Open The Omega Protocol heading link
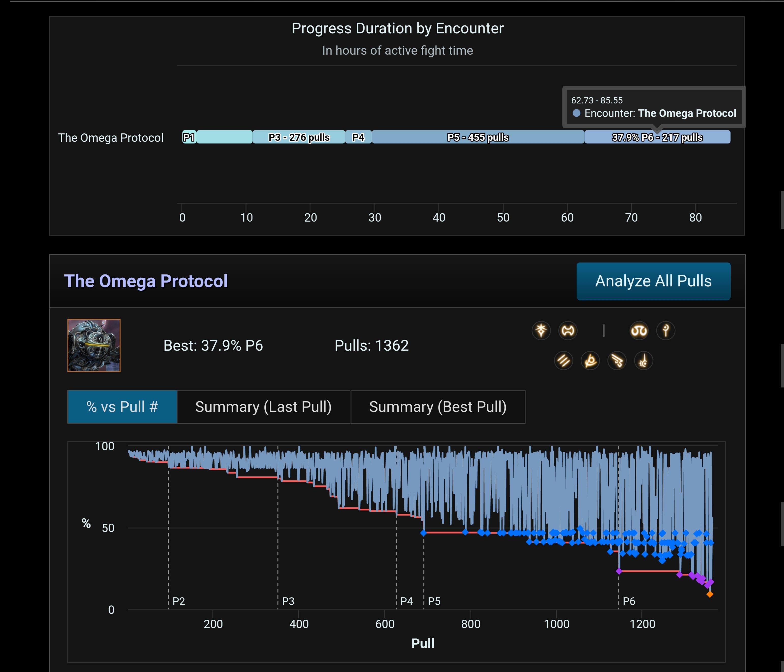 pyautogui.click(x=146, y=281)
